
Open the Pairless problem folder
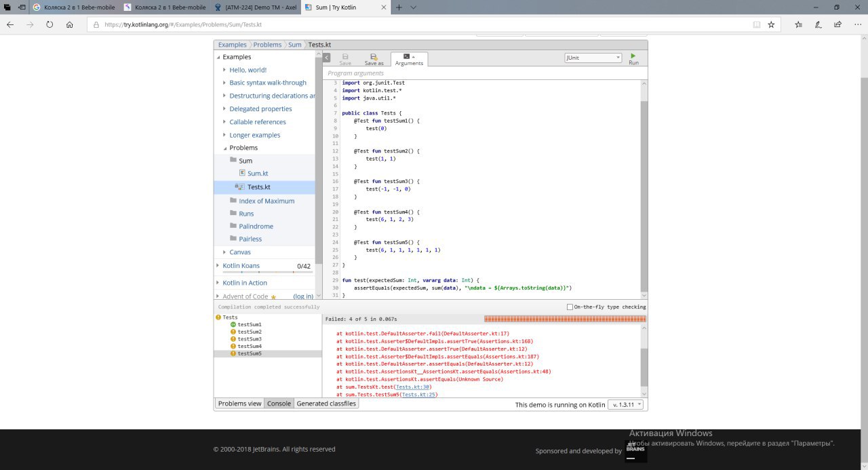(250, 239)
